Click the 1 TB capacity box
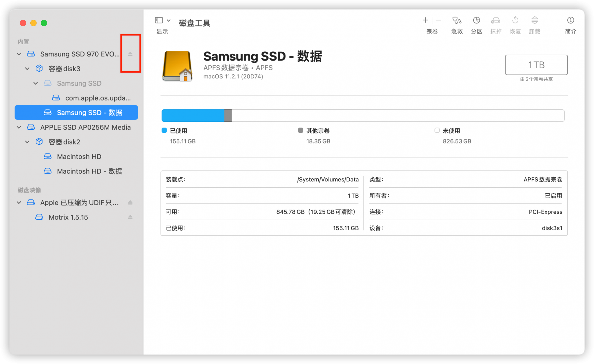 tap(536, 65)
